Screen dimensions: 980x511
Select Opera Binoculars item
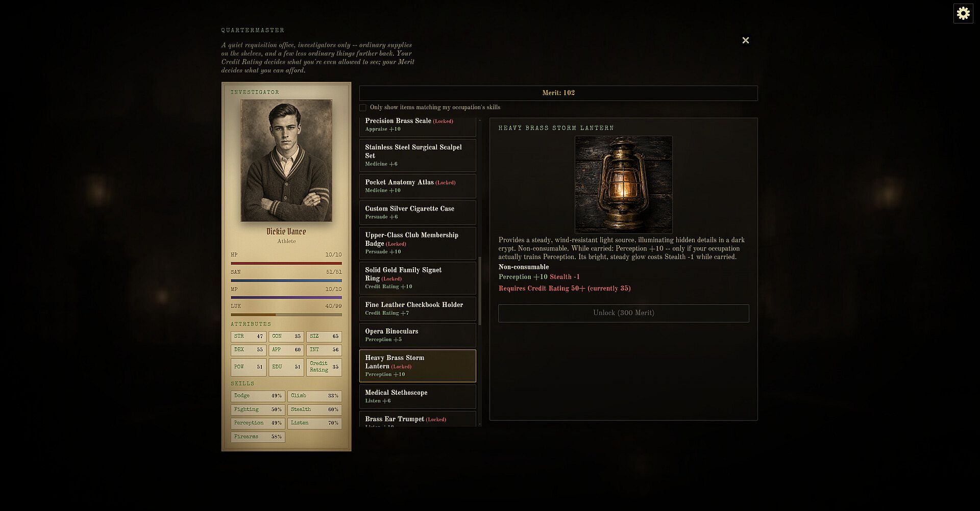coord(418,335)
